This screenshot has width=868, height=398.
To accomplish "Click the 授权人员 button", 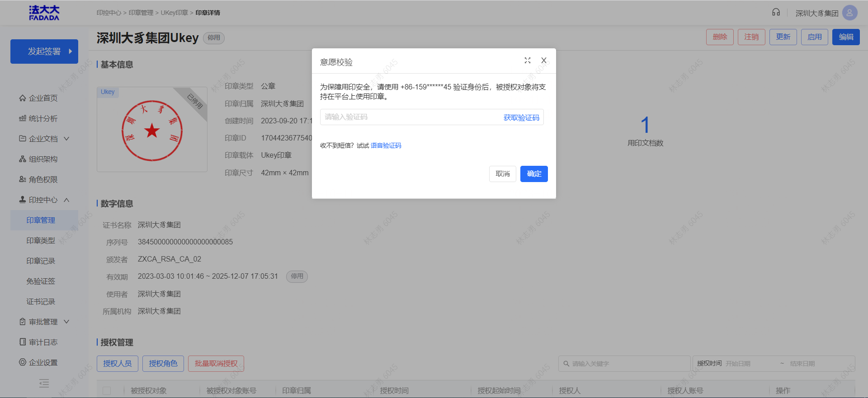I will tap(118, 364).
